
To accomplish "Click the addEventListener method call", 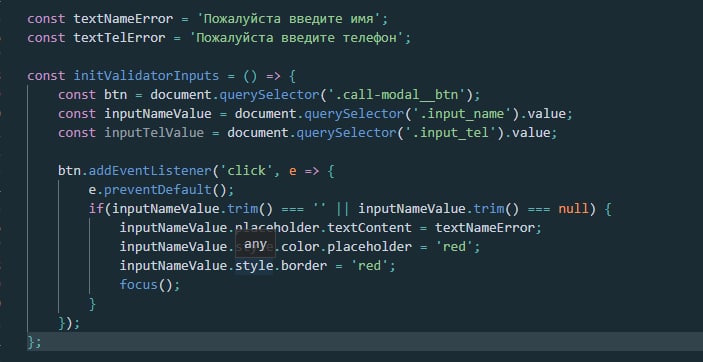I will [x=150, y=170].
